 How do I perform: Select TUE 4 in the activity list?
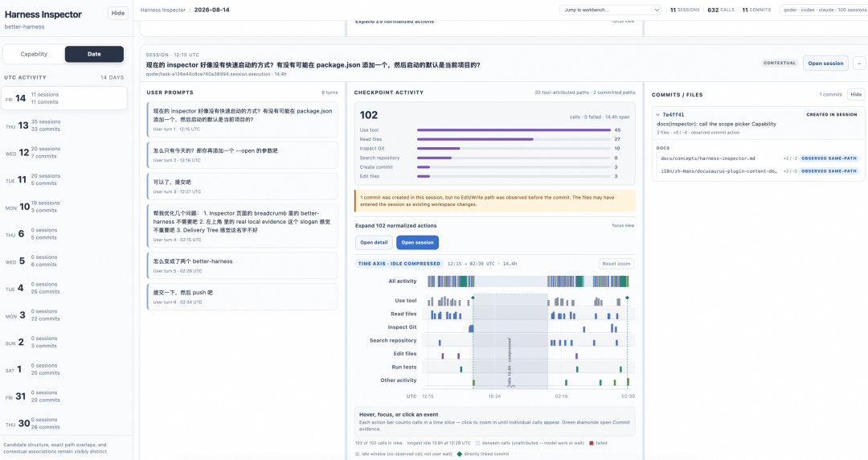tap(64, 288)
